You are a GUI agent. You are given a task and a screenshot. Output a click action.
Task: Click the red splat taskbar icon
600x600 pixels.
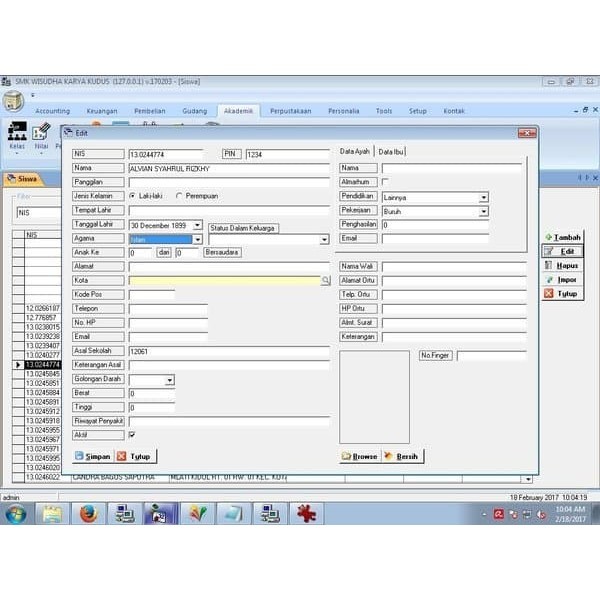(307, 514)
